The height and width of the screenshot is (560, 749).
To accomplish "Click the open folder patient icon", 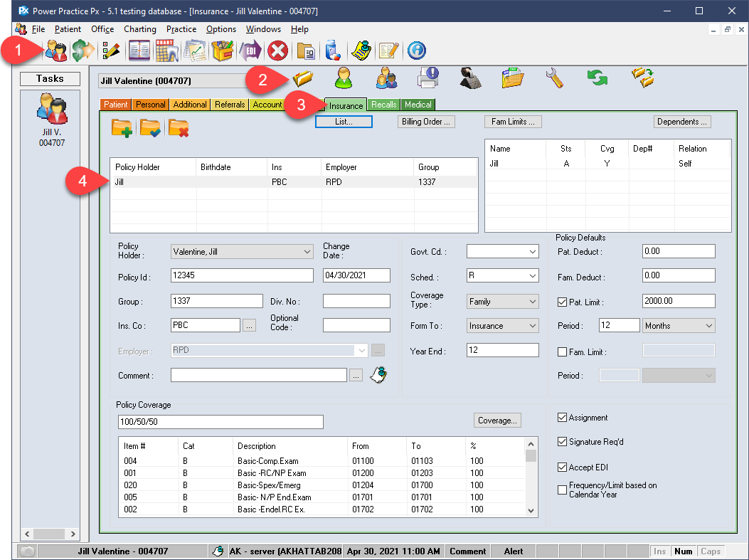I will tap(302, 78).
